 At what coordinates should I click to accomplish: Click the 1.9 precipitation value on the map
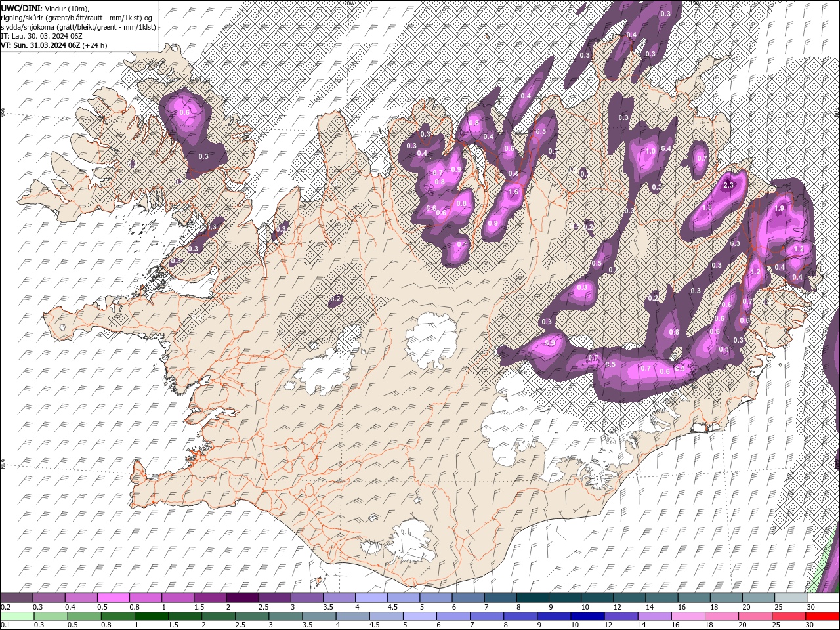click(779, 208)
